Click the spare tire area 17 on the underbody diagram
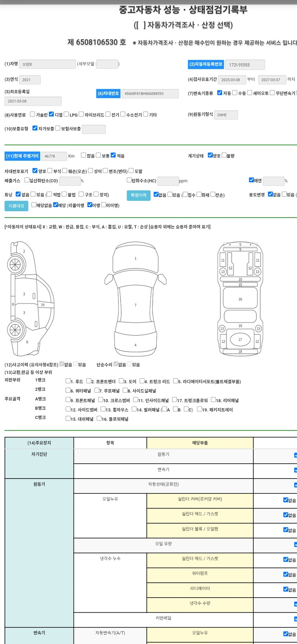 coord(240,340)
